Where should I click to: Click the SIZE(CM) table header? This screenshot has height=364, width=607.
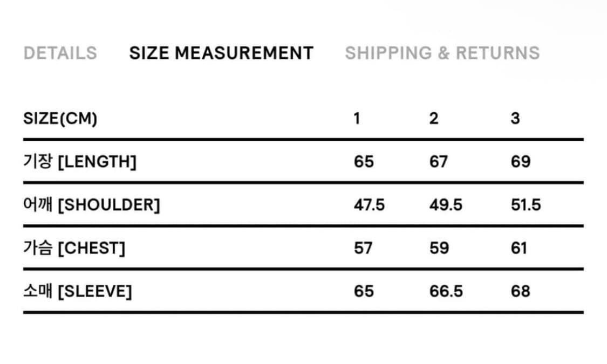pos(60,119)
